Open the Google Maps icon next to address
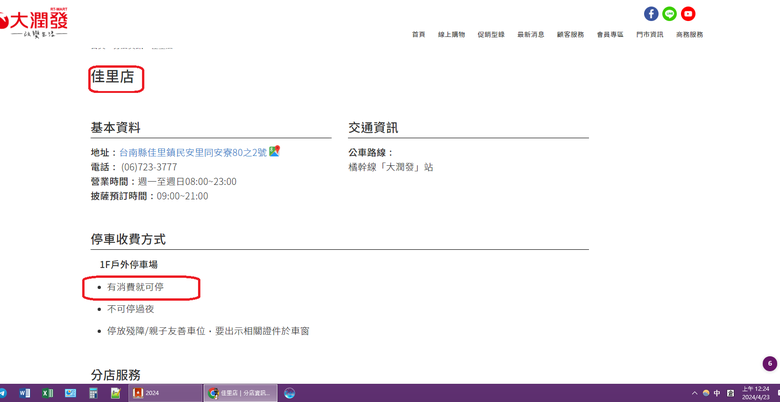Screen dimensions: 780x402 point(275,151)
